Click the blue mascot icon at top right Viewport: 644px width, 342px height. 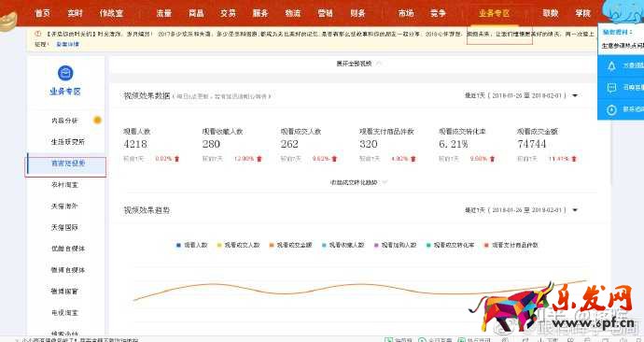point(623,11)
